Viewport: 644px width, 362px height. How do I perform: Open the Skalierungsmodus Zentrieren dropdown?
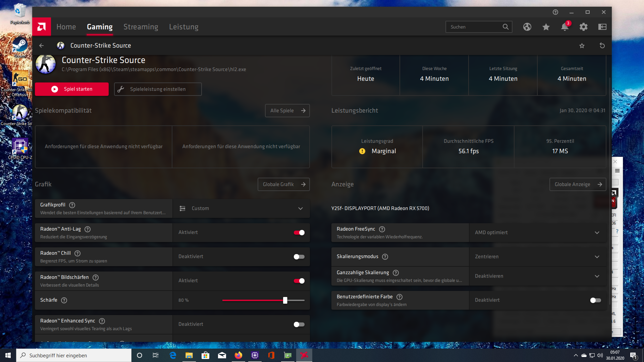point(537,257)
